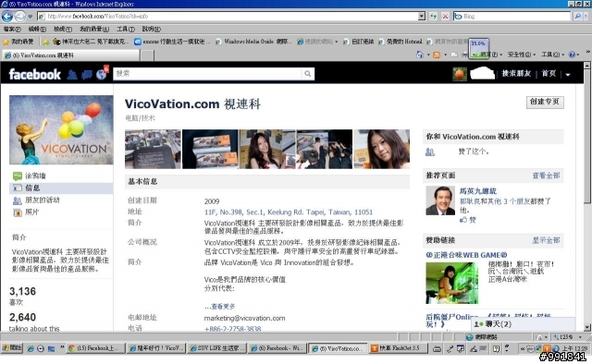Click the add to favorites bar star icon
Image resolution: width=592 pixels, height=364 pixels.
click(45, 42)
